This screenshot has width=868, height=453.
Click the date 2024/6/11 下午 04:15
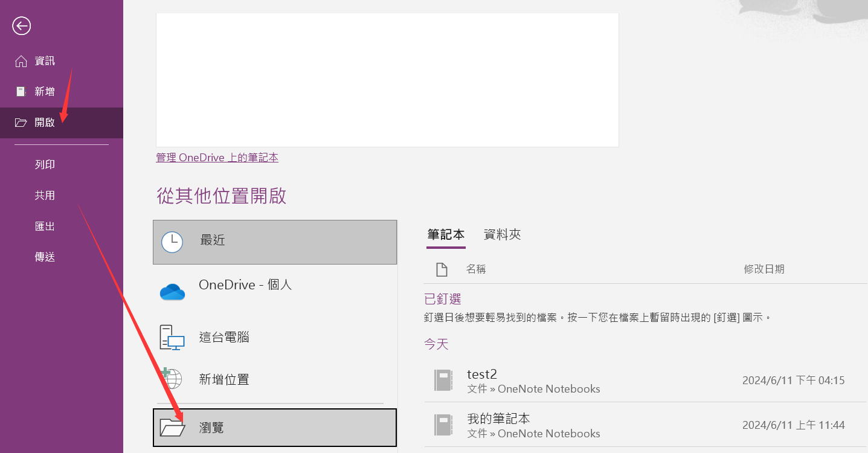pos(793,381)
